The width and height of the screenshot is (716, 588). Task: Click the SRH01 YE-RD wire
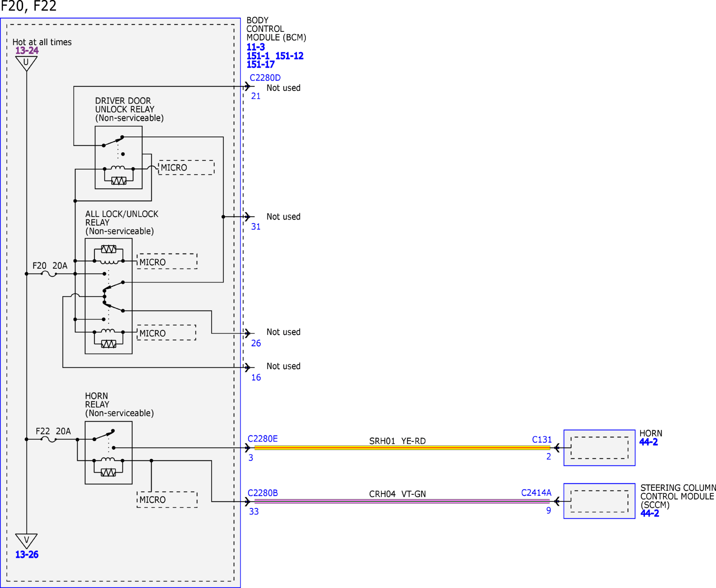(402, 448)
